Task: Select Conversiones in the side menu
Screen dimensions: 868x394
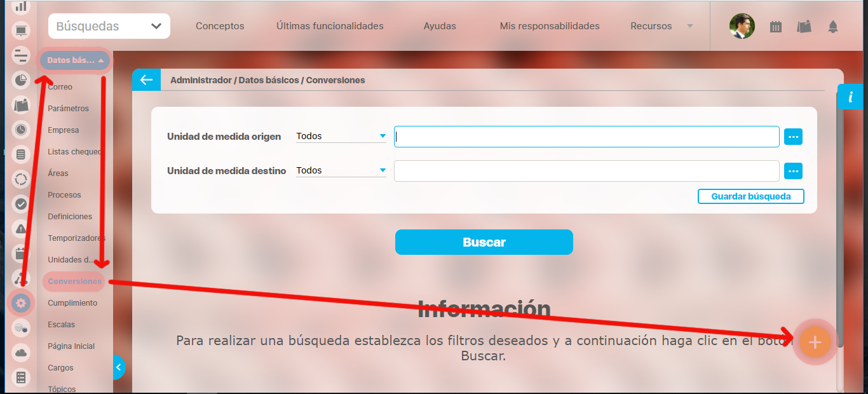Action: coord(74,282)
